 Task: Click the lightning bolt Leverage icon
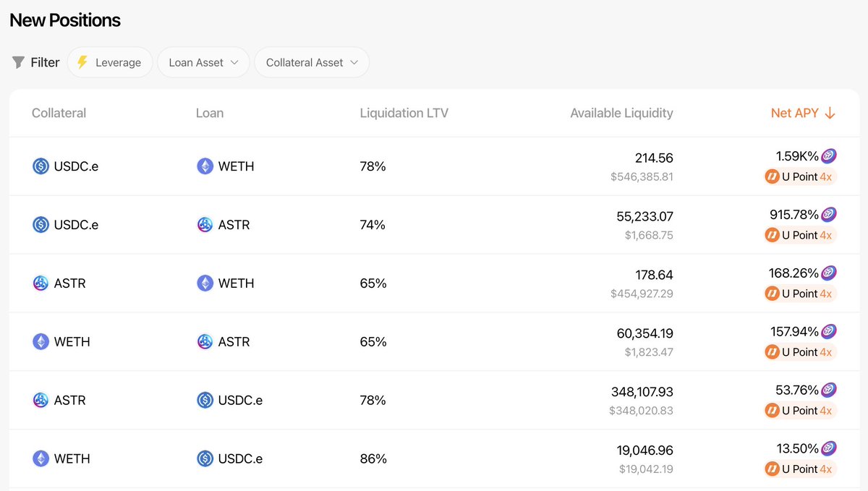pyautogui.click(x=82, y=63)
